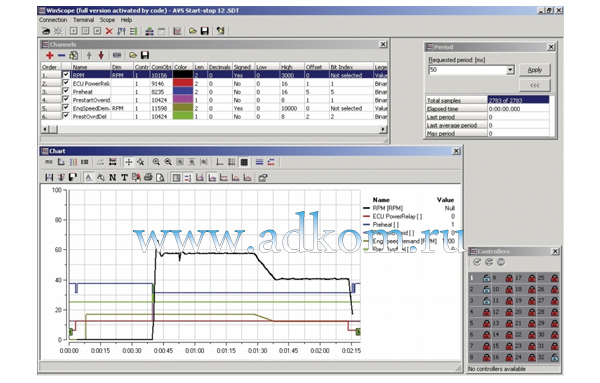Move channel down with red arrow
The image size is (600, 383).
pos(101,55)
